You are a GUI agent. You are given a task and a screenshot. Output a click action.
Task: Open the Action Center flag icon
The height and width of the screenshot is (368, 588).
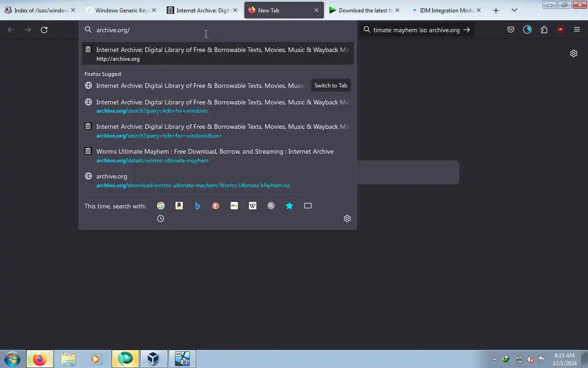point(542,359)
